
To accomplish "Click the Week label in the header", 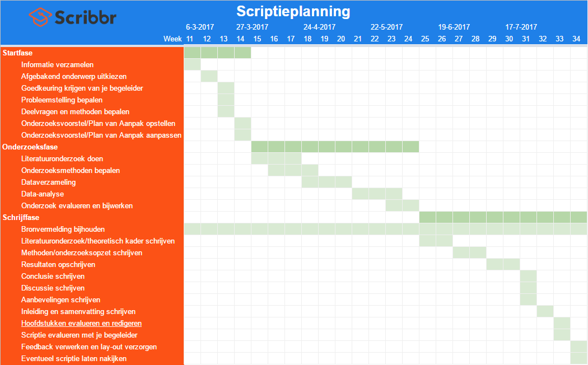I will click(172, 39).
